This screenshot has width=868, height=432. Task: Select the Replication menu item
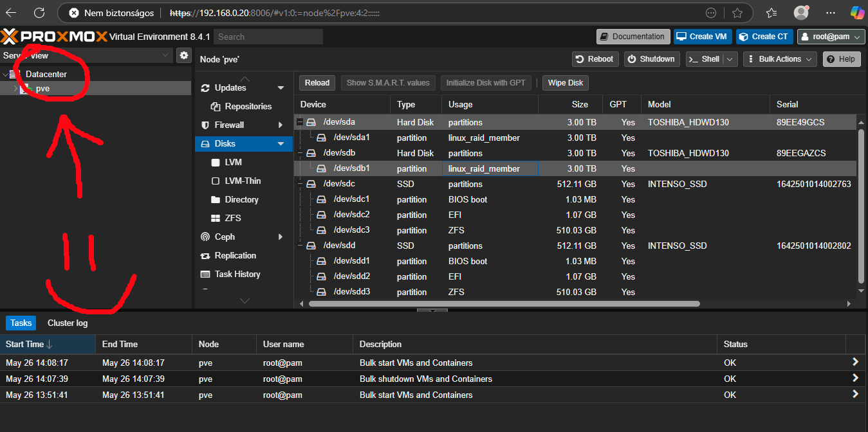[x=235, y=255]
